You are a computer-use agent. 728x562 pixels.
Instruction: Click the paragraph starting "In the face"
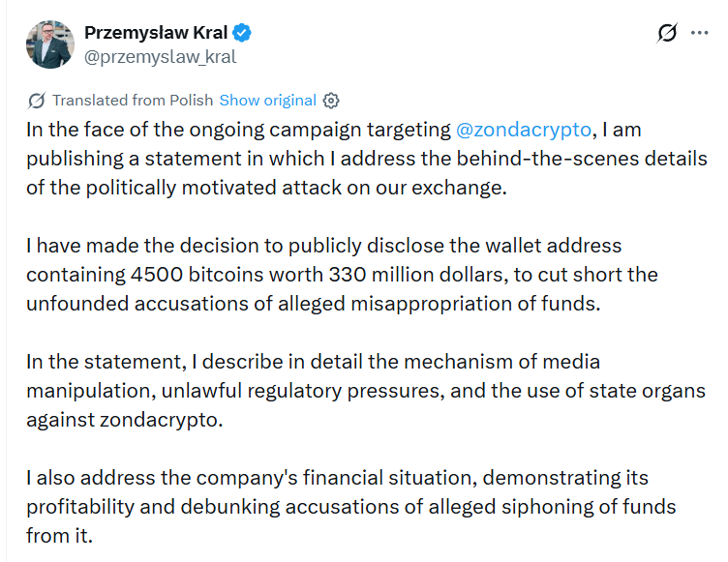pos(366,159)
